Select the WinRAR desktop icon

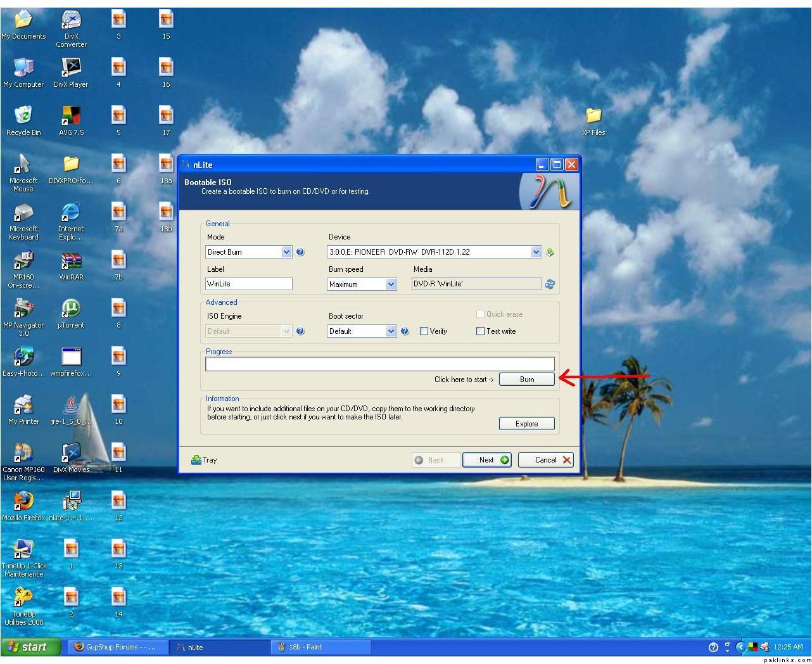pos(71,262)
